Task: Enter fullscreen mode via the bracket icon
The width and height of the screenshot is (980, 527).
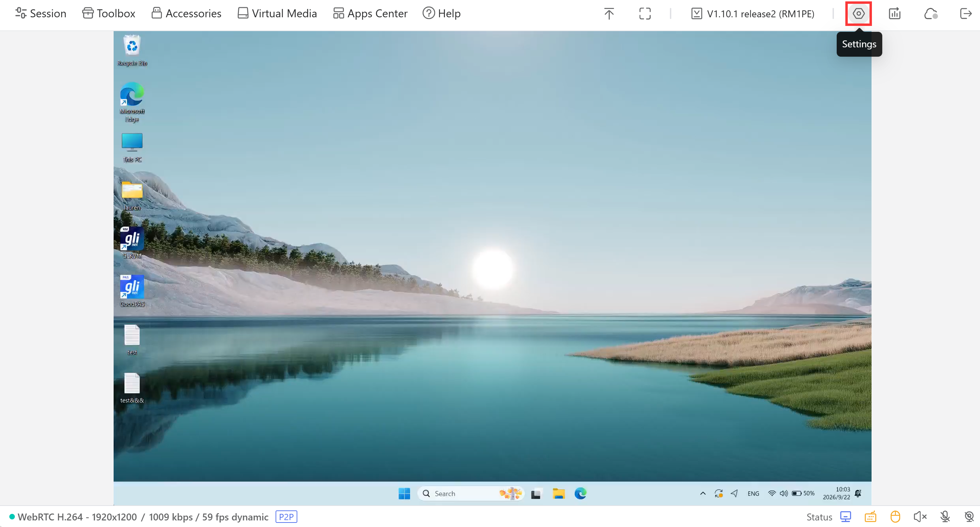Action: tap(645, 14)
